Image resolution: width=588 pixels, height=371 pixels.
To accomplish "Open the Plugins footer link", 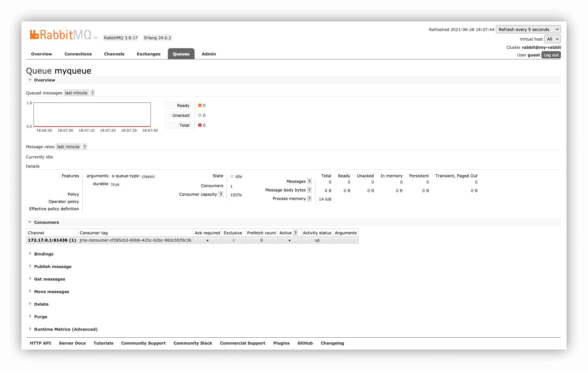I will pyautogui.click(x=281, y=343).
